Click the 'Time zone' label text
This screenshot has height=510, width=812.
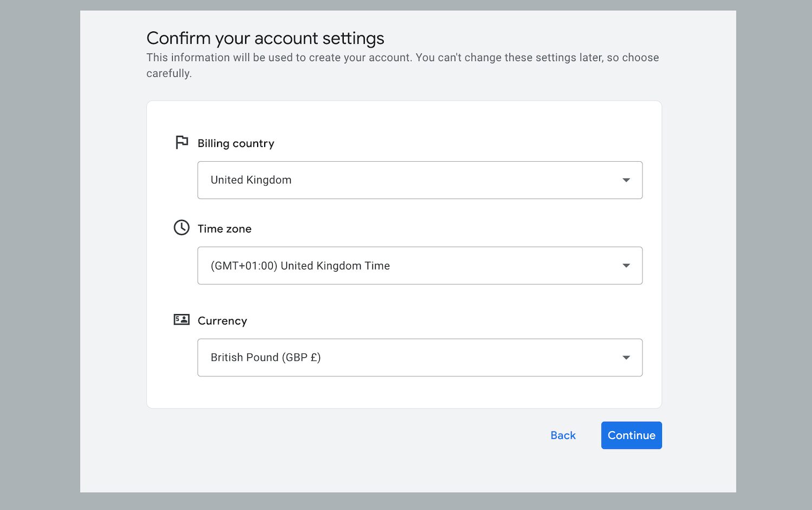[225, 229]
